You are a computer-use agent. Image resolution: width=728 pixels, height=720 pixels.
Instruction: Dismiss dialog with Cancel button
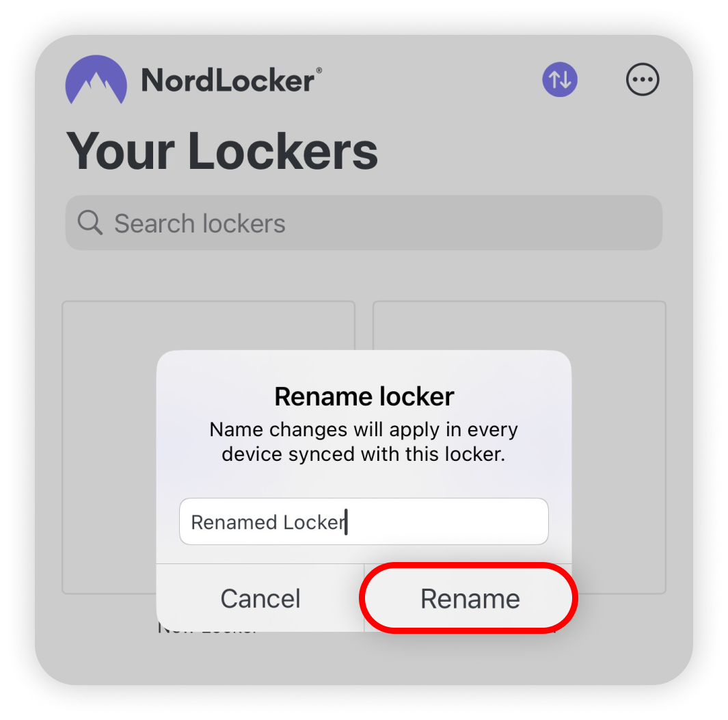pyautogui.click(x=260, y=598)
